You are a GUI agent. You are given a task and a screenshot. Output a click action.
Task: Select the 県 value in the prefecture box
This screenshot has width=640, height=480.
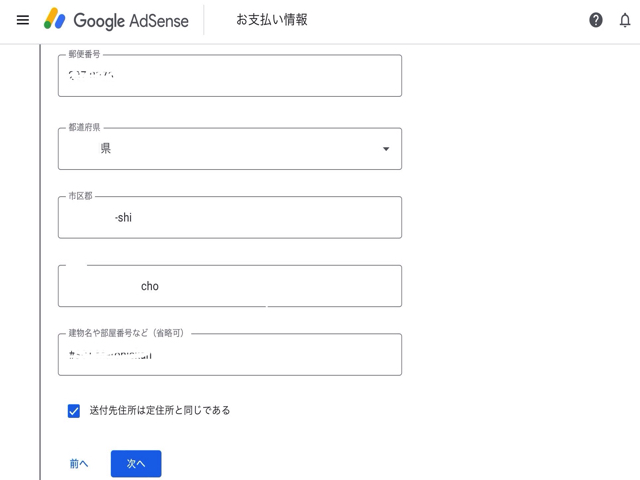[x=105, y=149]
